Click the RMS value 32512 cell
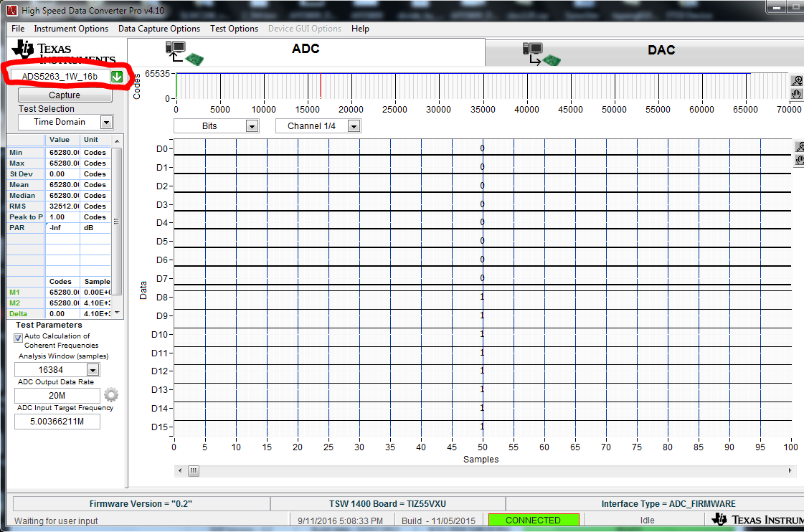The width and height of the screenshot is (804, 532). click(62, 206)
